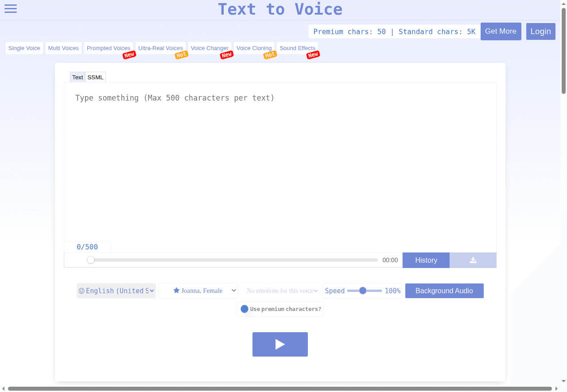
Task: Expand the emotions dropdown for this voice
Action: pyautogui.click(x=280, y=291)
